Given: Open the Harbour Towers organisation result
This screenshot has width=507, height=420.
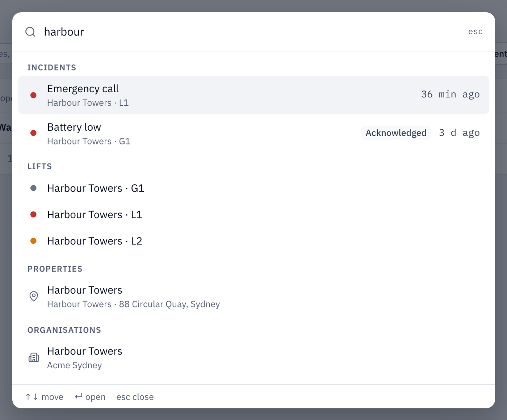Looking at the screenshot, I should 253,358.
